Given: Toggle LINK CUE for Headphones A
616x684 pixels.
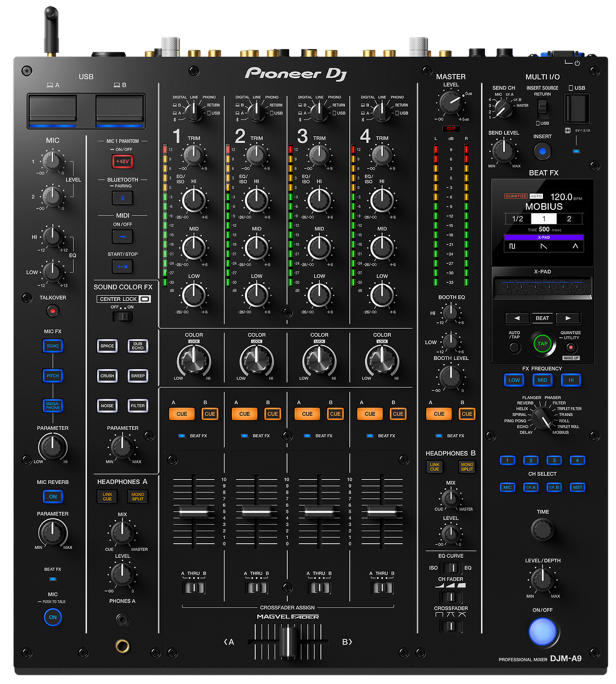Looking at the screenshot, I should [107, 496].
